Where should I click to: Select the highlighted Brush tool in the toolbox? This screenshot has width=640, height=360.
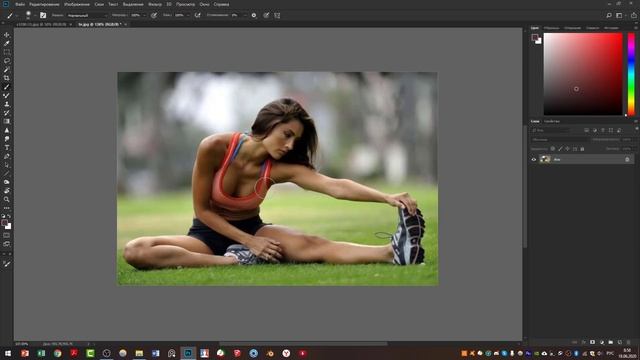(x=7, y=87)
